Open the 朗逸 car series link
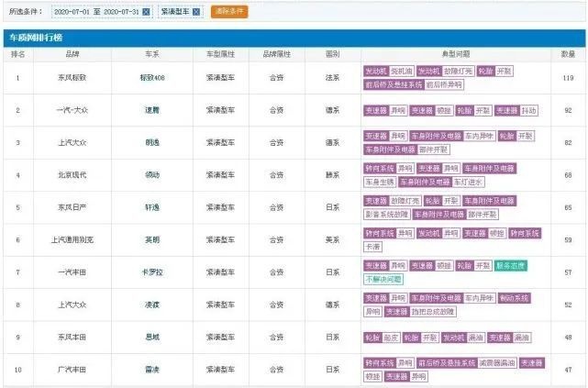The width and height of the screenshot is (588, 388). pos(152,143)
